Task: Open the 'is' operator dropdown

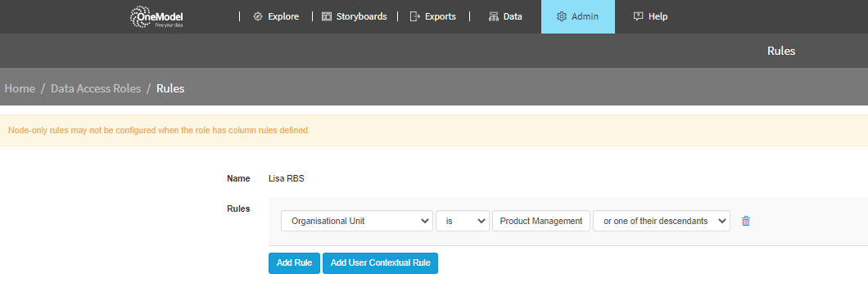Action: [x=463, y=221]
